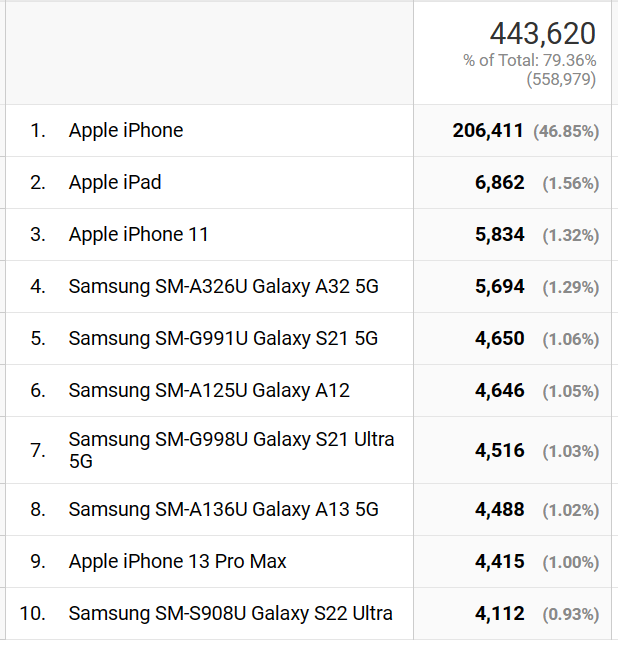Viewport: 618px width, 646px height.
Task: Click the 4,415 value cell
Action: point(500,562)
